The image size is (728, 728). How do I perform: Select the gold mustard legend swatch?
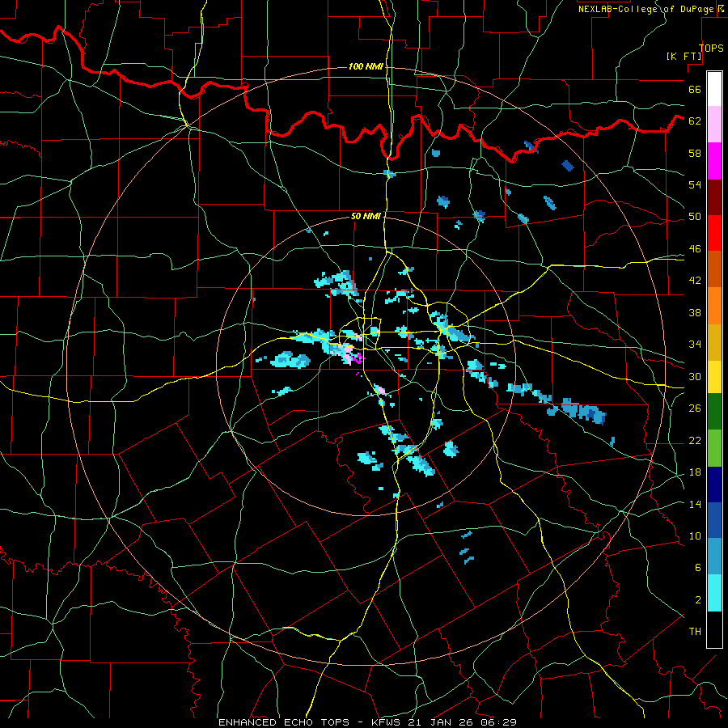pos(714,343)
